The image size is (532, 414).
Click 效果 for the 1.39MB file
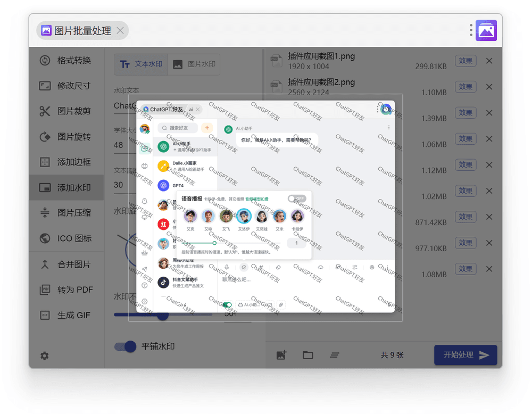[465, 113]
